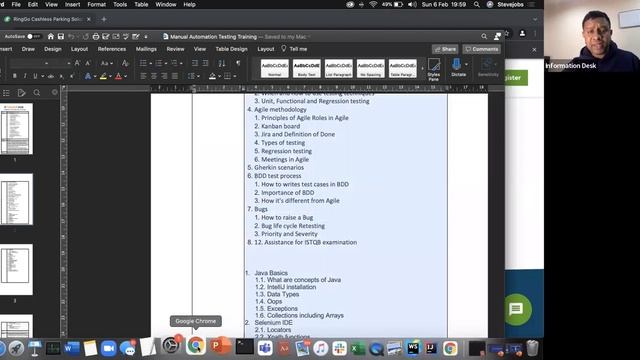Center align text
The width and height of the screenshot is (640, 360).
[154, 76]
